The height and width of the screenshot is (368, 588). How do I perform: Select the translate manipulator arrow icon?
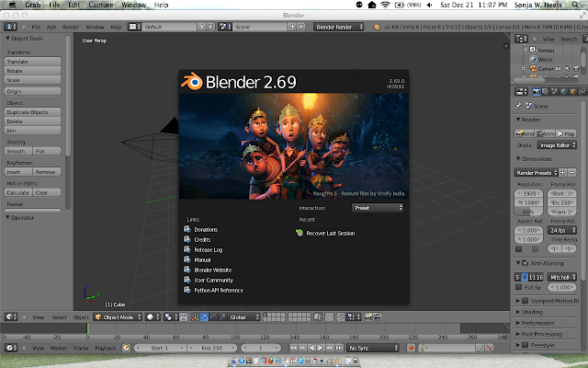pos(204,316)
